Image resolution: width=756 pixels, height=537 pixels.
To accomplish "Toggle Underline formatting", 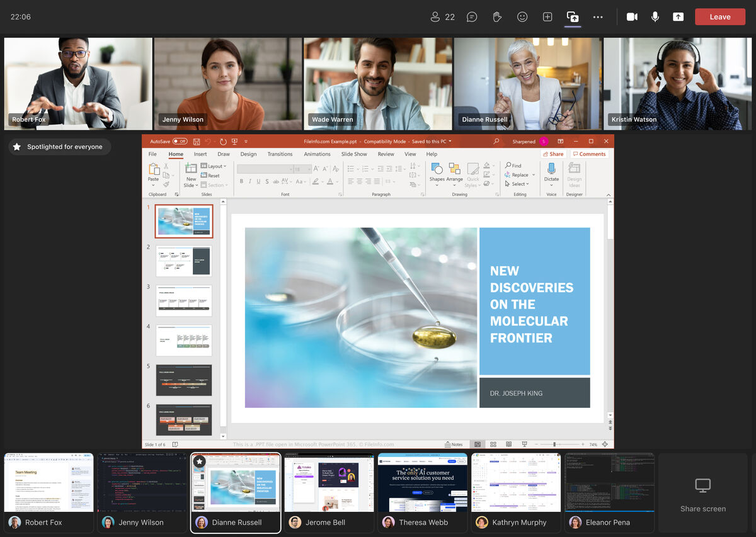I will [x=258, y=181].
